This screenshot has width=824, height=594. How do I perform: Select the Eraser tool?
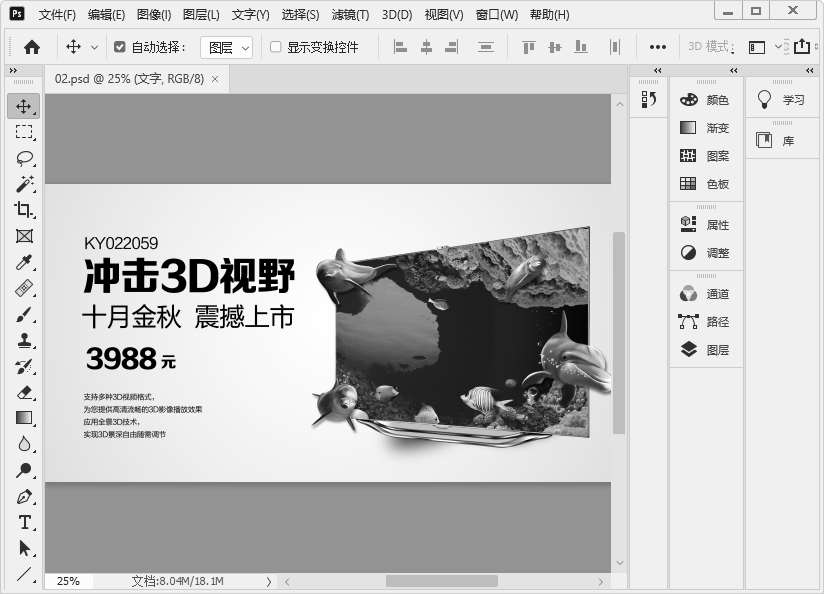(24, 392)
